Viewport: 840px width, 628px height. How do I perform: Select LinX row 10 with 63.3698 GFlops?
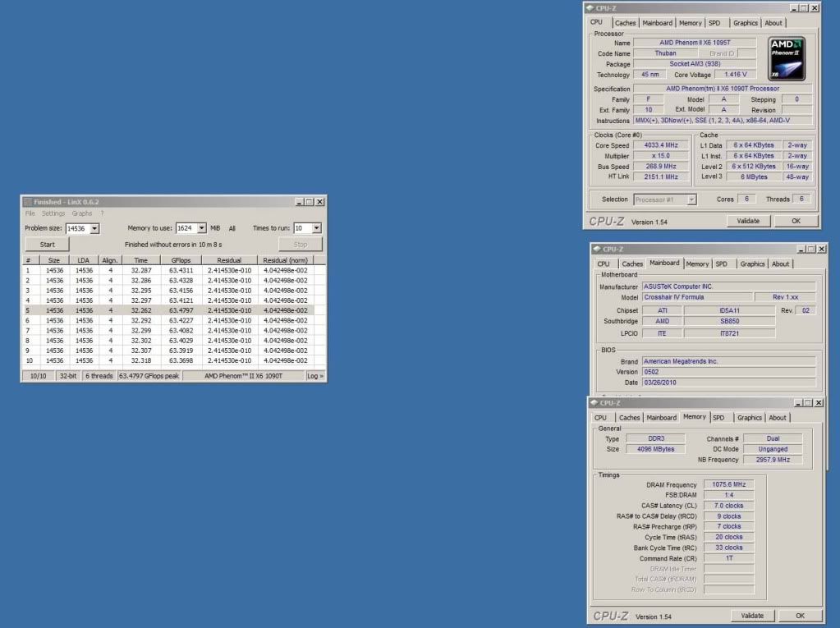point(168,360)
